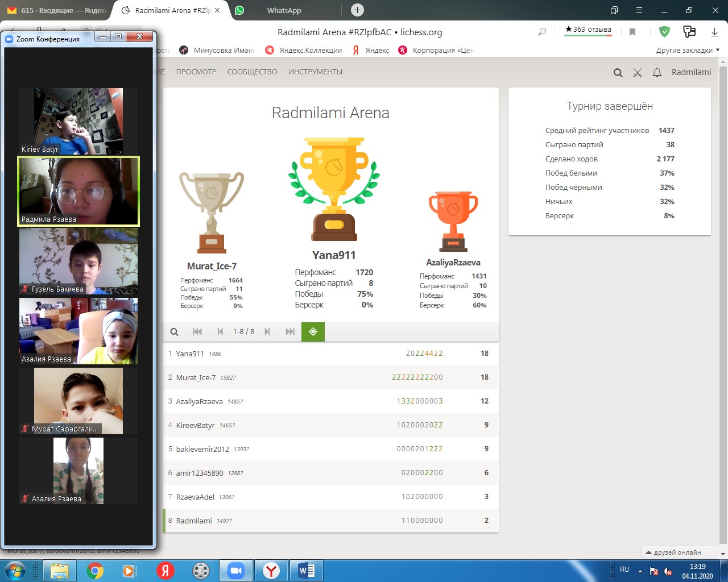Expand the friends online panel

tap(673, 552)
